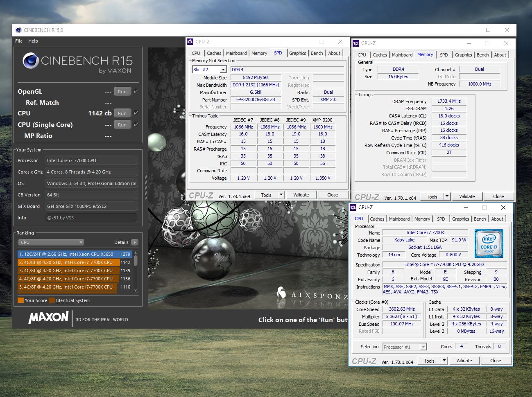Click the Cinebench app icon in title bar
The height and width of the screenshot is (397, 532).
(18, 30)
